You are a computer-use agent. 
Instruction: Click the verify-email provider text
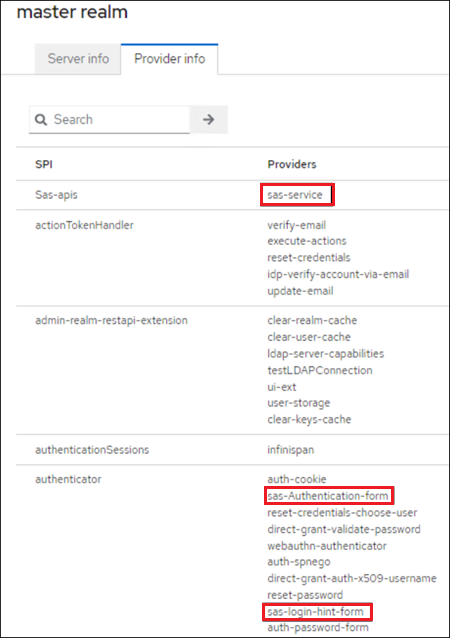(x=297, y=225)
